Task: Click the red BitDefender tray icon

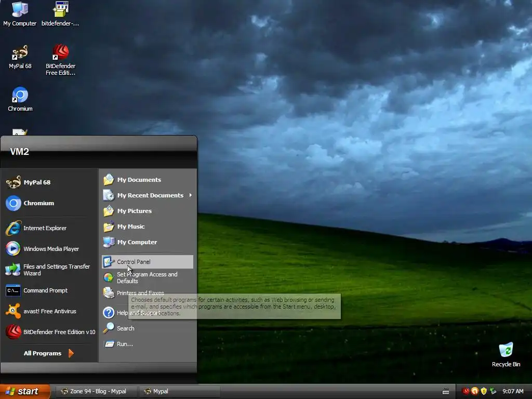Action: pos(465,391)
